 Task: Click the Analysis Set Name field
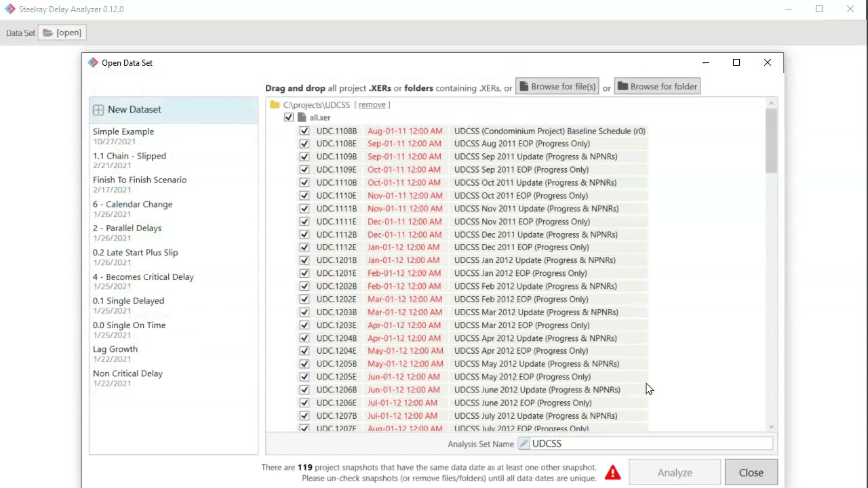click(651, 443)
